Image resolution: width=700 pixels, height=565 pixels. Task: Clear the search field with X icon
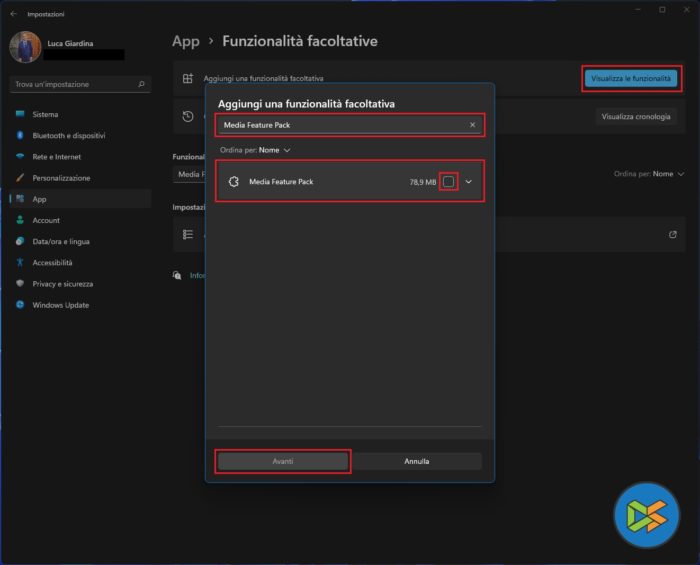(x=473, y=125)
